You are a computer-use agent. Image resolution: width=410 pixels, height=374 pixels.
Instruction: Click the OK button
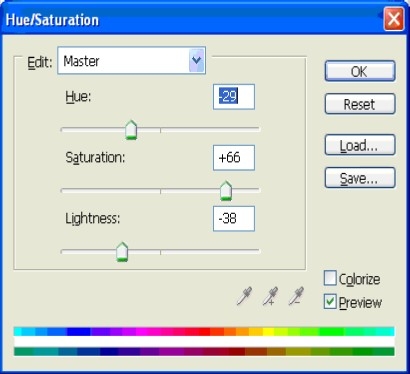(x=360, y=71)
